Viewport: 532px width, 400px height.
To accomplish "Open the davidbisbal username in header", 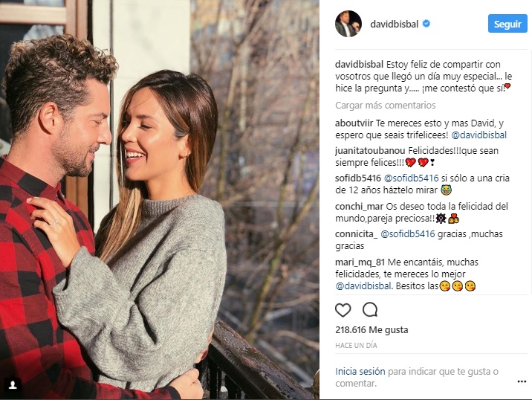I will coord(395,24).
